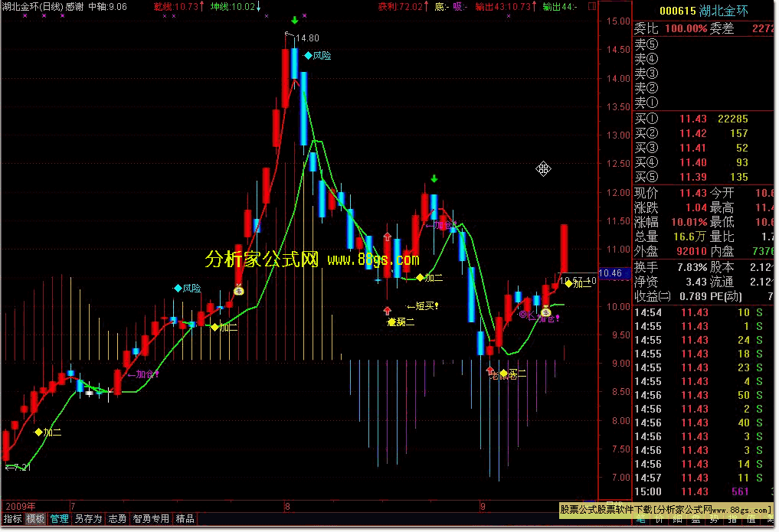Select the 志勇 template tab
The image size is (779, 532).
point(117,518)
